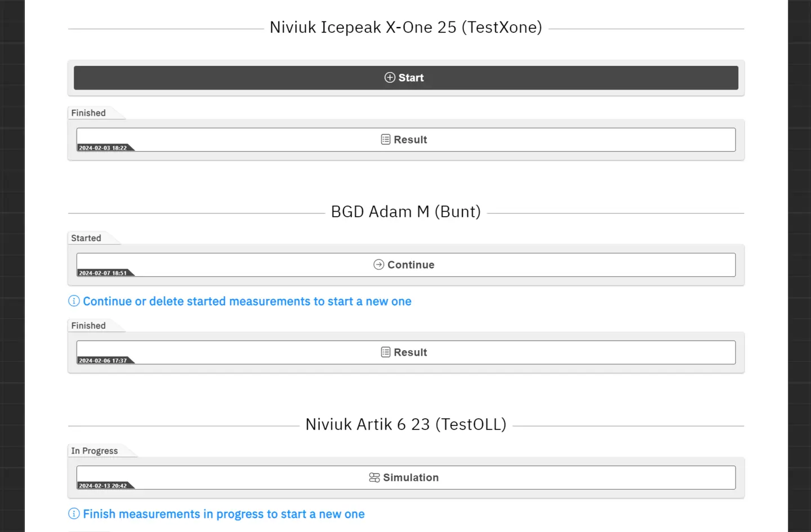Click the list icon on Icepeak X-One Result

[x=386, y=140]
